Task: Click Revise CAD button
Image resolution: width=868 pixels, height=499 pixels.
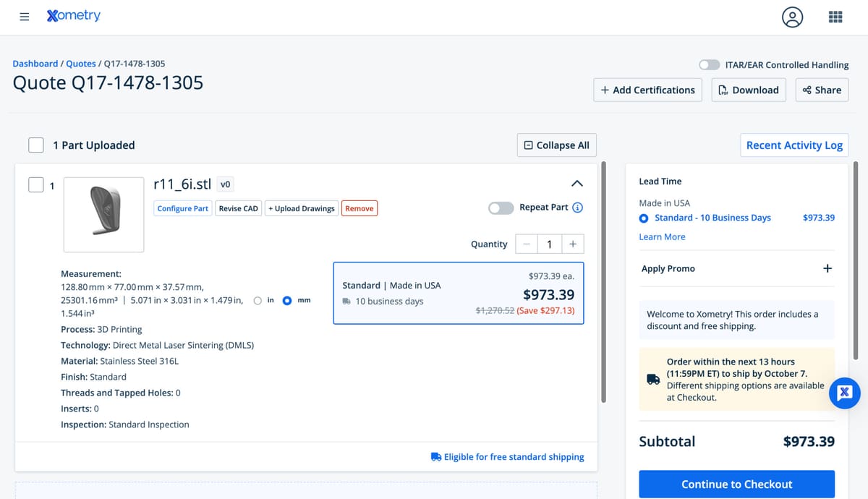Action: point(238,208)
